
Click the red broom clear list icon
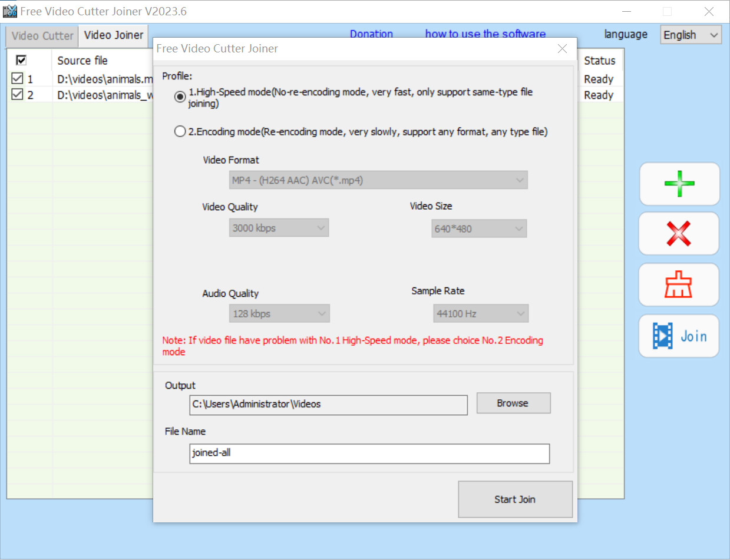pyautogui.click(x=679, y=285)
